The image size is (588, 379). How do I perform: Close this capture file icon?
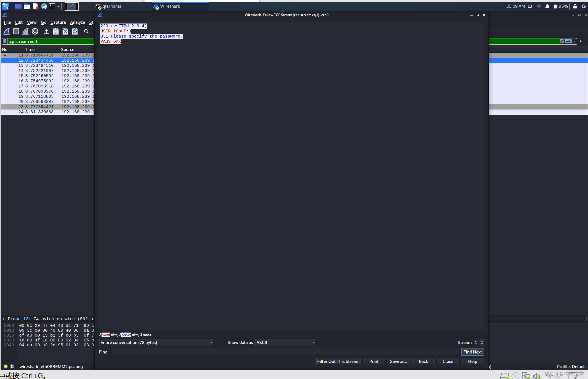65,31
